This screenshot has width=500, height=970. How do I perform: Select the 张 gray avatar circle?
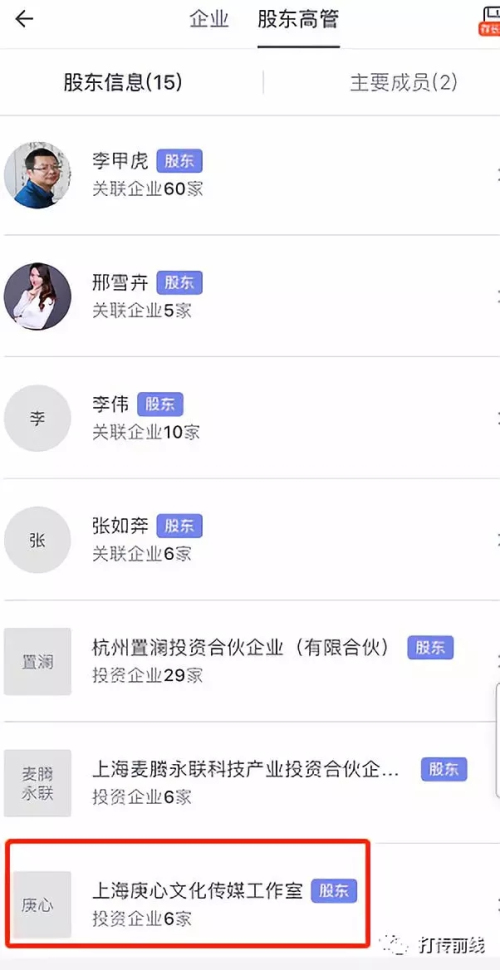click(x=38, y=540)
